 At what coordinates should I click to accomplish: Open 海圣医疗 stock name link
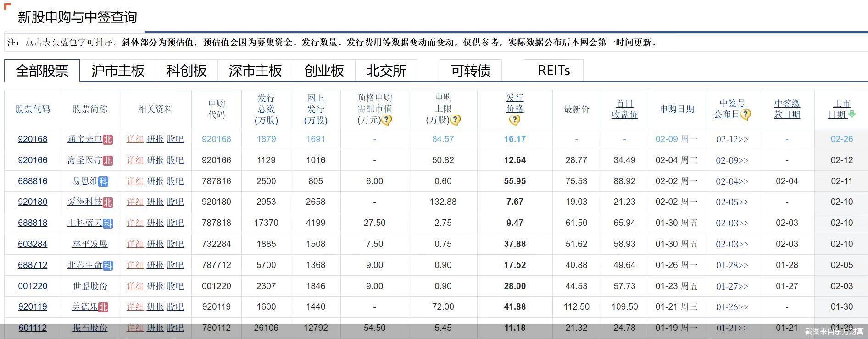pos(85,160)
